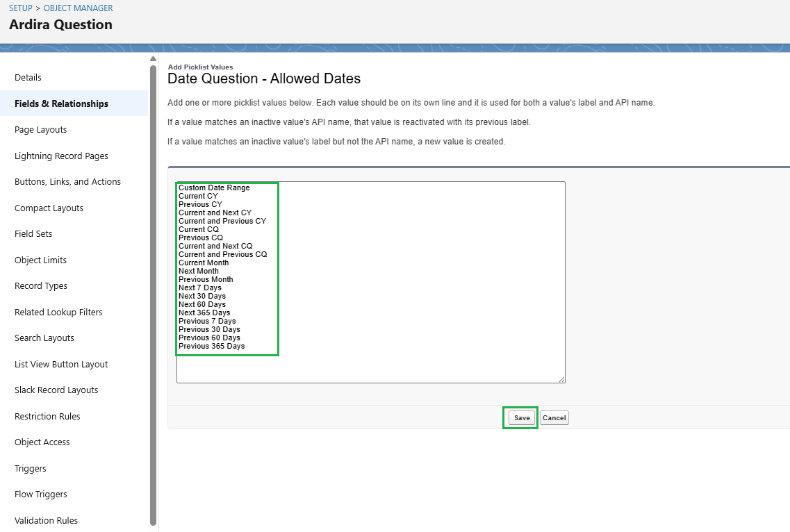Open Restriction Rules
Image resolution: width=790 pixels, height=532 pixels.
47,416
